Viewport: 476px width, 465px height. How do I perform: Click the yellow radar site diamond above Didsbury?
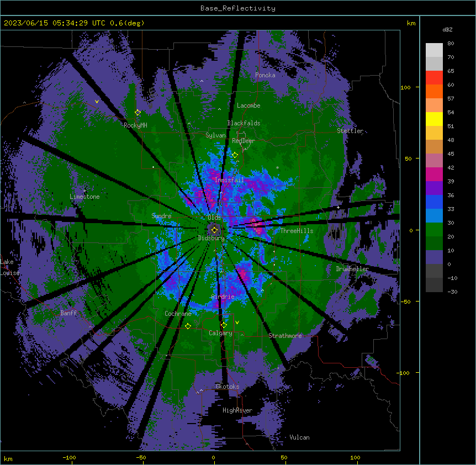[214, 230]
